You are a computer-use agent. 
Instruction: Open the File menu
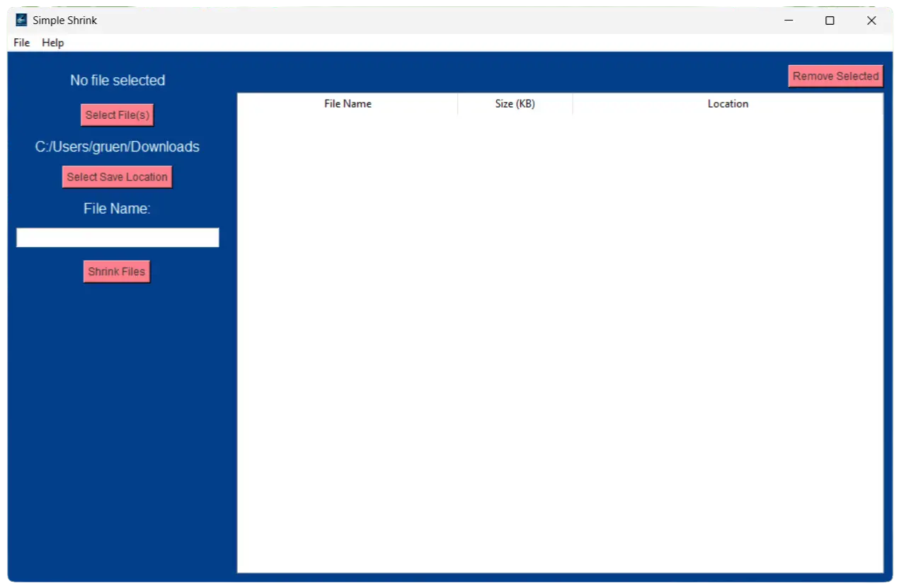pos(22,42)
